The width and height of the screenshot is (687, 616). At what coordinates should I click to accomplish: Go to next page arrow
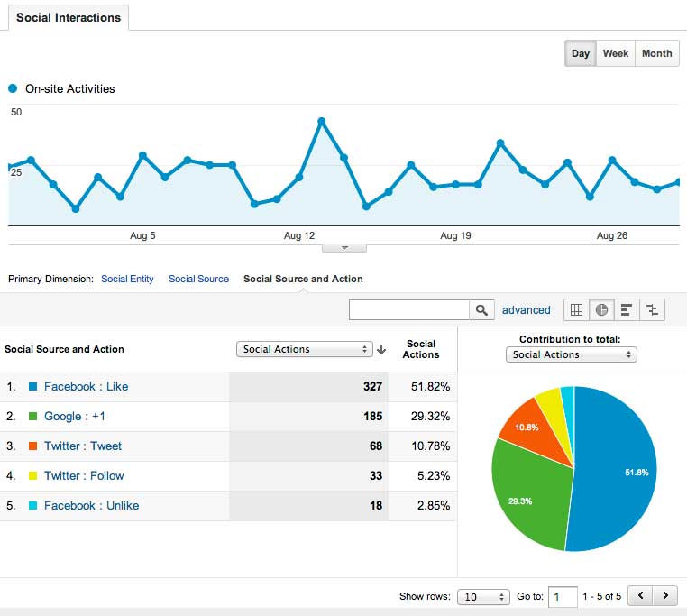coord(665,596)
